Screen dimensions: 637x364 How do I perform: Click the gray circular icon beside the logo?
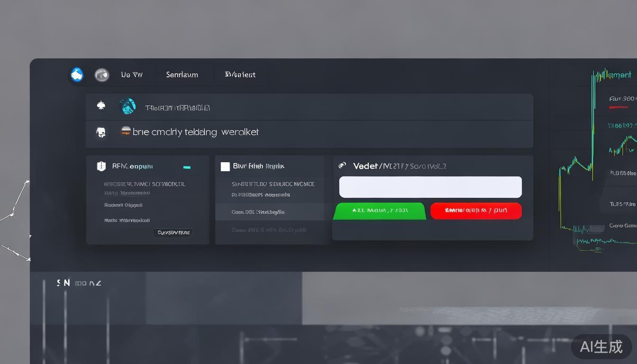102,75
